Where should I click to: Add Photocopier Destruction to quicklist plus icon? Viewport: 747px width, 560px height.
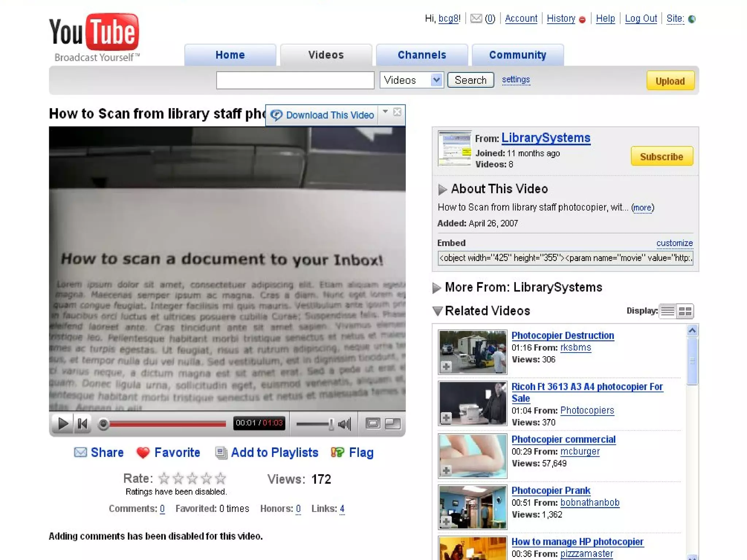coord(446,366)
